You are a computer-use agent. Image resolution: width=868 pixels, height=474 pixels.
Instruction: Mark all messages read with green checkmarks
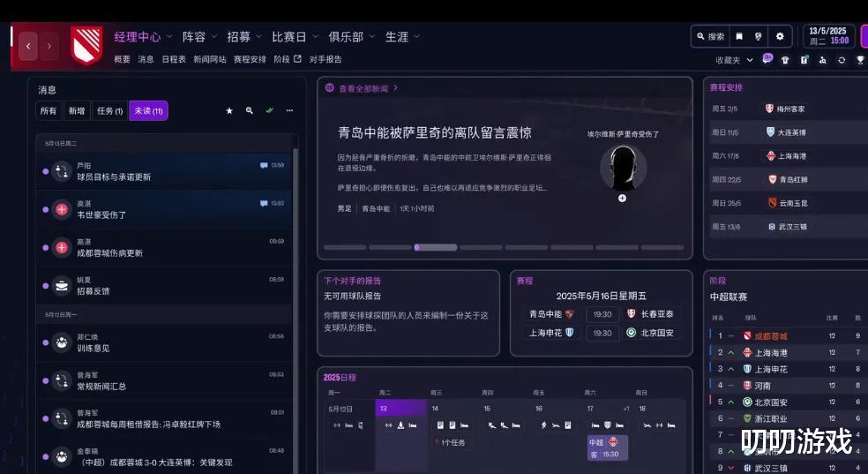(270, 110)
